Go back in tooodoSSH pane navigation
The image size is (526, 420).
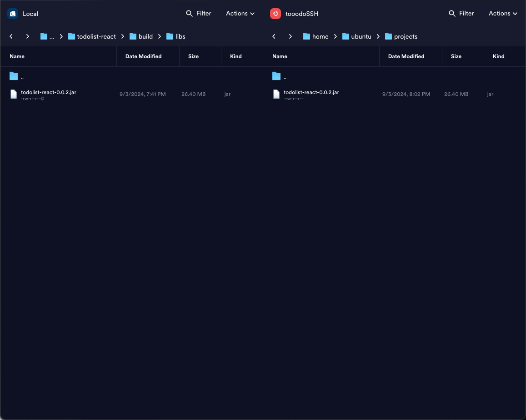tap(274, 36)
